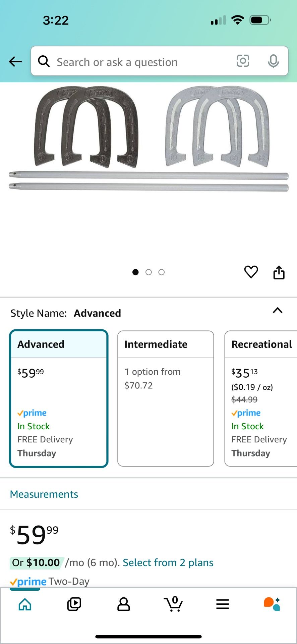This screenshot has width=297, height=644.
Task: Type in the search bar field
Action: click(141, 62)
